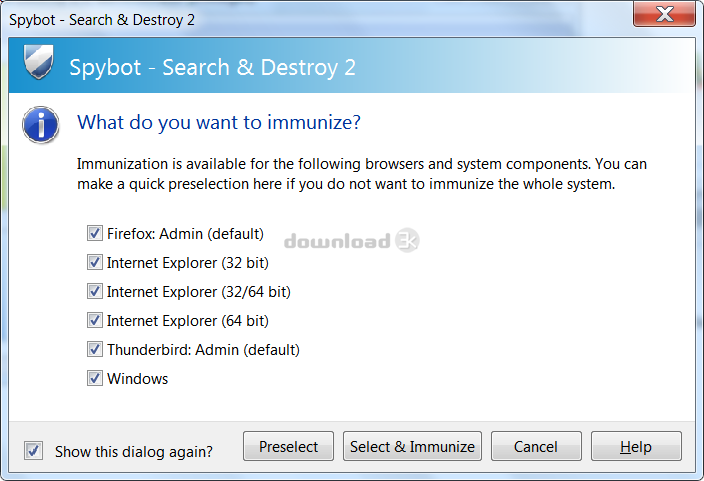Toggle Internet Explorer (32/64 bit) checkbox
This screenshot has width=704, height=481.
[x=95, y=291]
